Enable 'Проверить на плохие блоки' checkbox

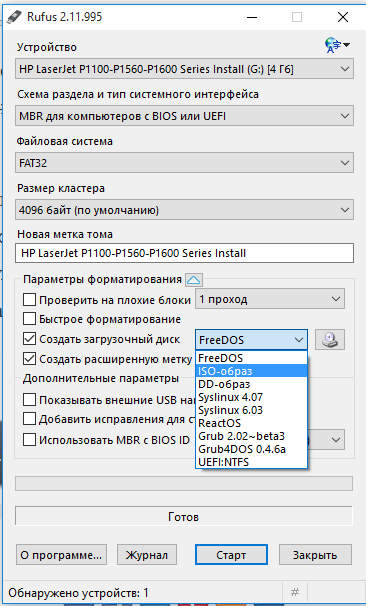29,300
